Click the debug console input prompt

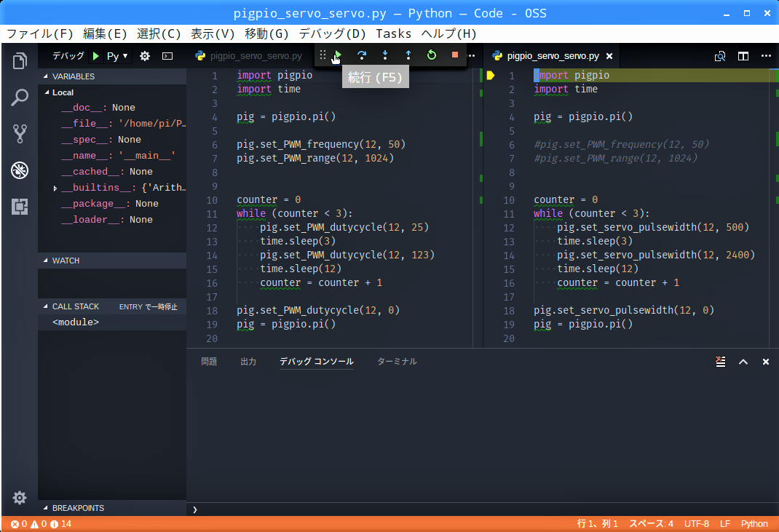point(482,509)
